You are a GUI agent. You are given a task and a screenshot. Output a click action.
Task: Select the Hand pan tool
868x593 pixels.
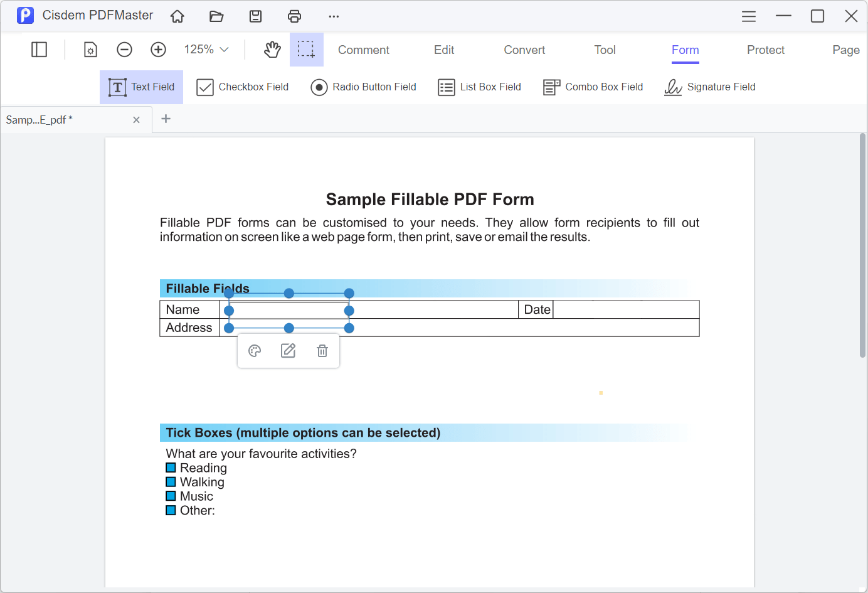coord(272,50)
